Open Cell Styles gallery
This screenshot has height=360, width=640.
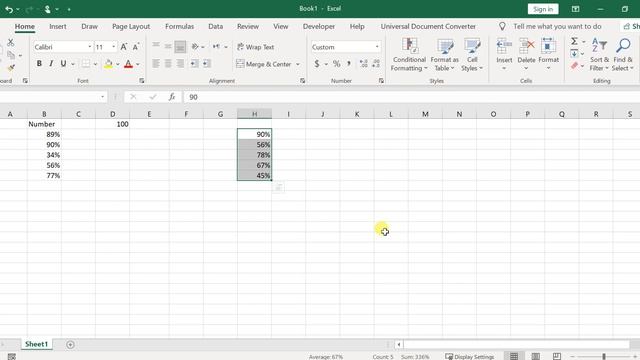coord(472,55)
